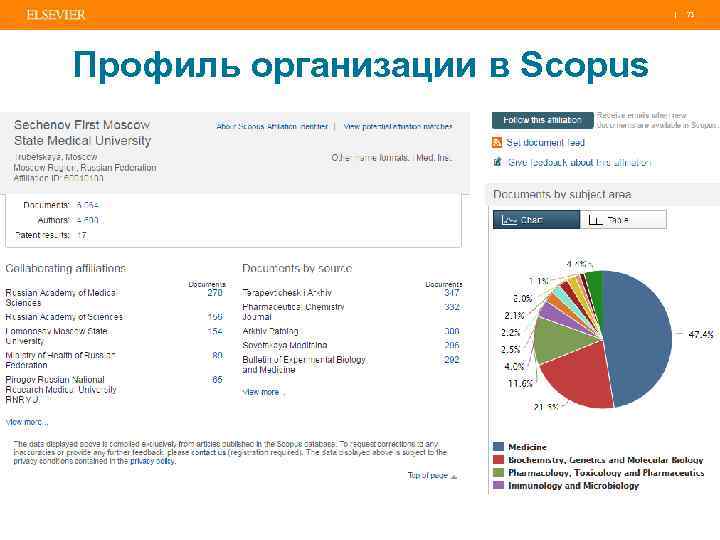Screen dimensions: 720x540
Task: Click Documents by subject area heading
Action: click(x=562, y=195)
